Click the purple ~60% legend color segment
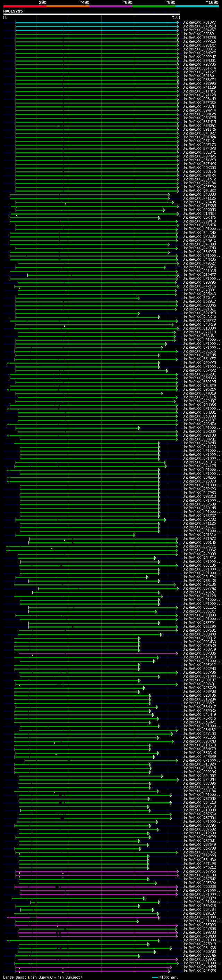 coord(111,6)
